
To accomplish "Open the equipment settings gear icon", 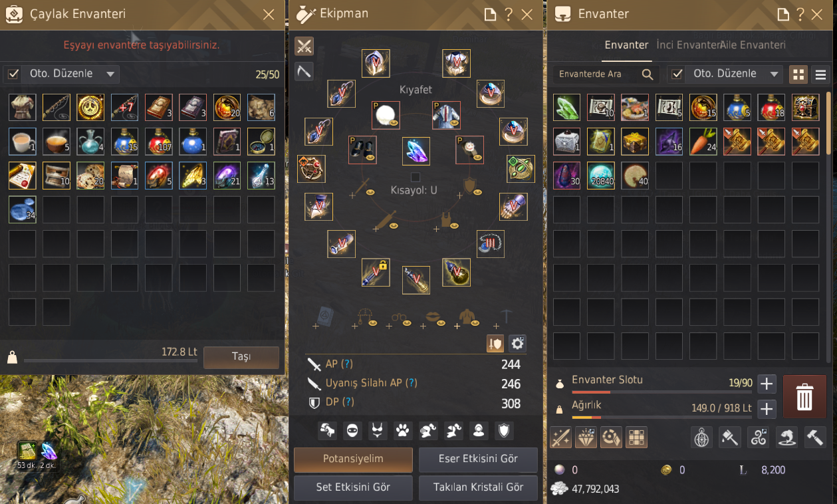I will [517, 343].
